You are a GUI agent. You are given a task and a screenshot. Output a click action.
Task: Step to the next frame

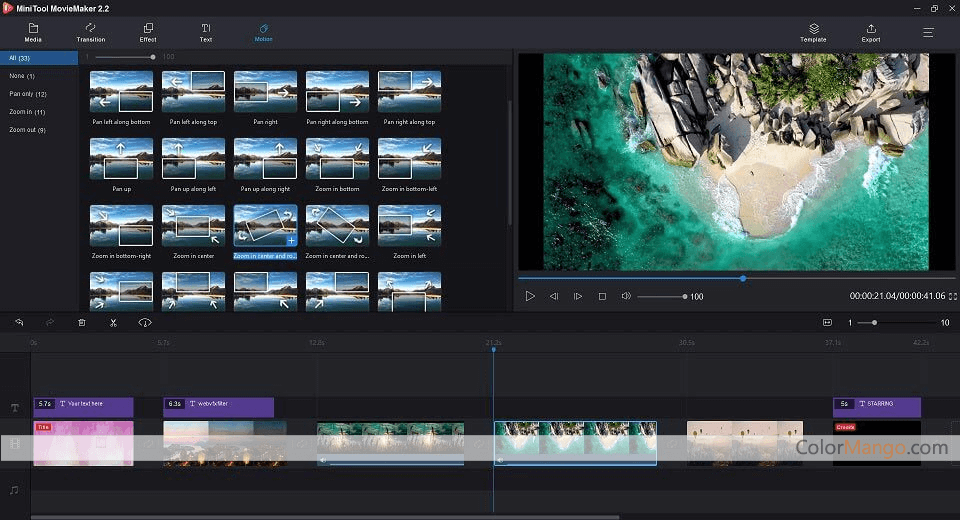click(578, 296)
